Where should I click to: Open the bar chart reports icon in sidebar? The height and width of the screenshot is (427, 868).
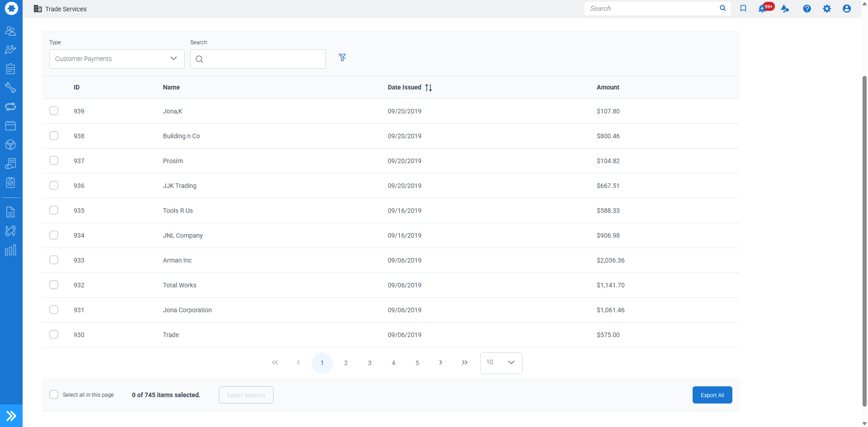point(11,250)
